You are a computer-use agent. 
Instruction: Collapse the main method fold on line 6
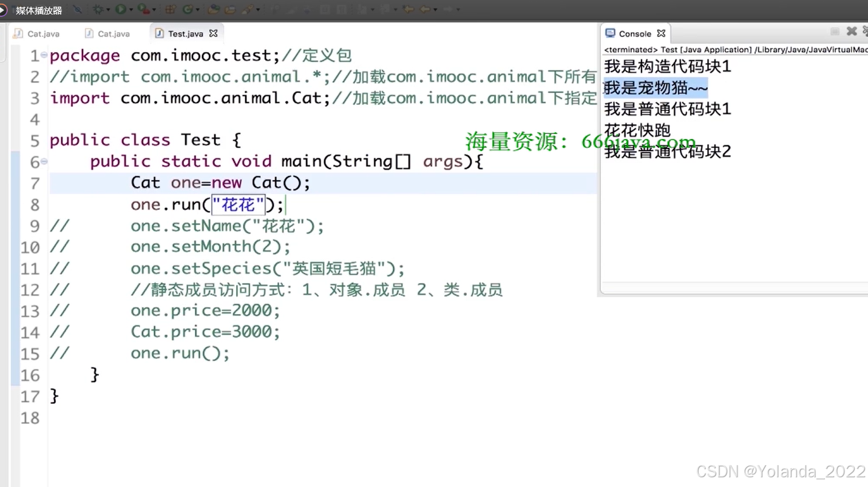44,161
